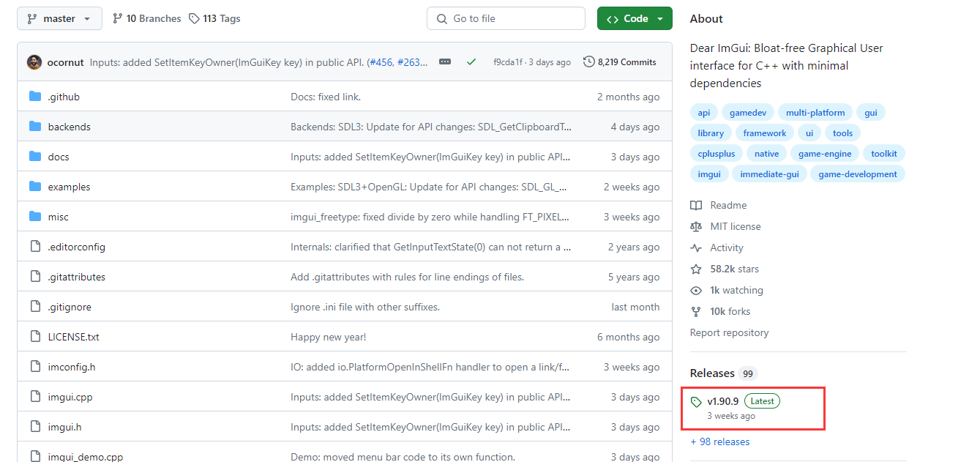The height and width of the screenshot is (462, 980).
Task: Click the LICENSE.txt file icon
Action: pyautogui.click(x=35, y=337)
